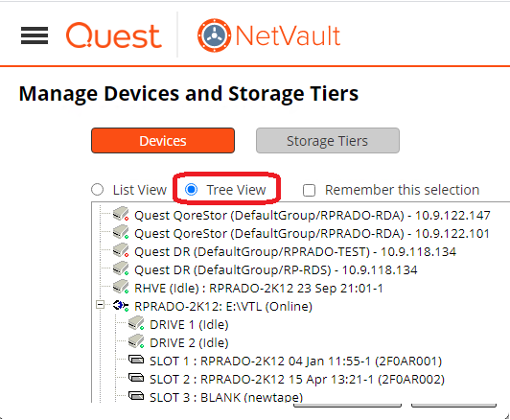The image size is (510, 420).
Task: Click the SLOT 1 tape icon
Action: 136,360
